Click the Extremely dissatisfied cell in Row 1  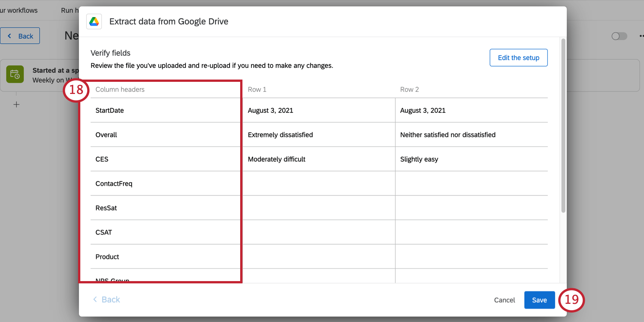click(x=319, y=134)
